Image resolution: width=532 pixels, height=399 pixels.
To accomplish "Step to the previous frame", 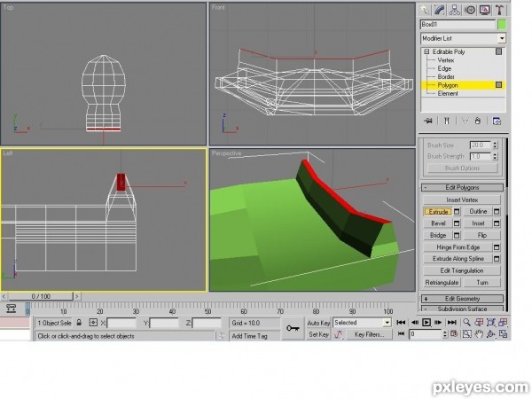I will click(415, 323).
